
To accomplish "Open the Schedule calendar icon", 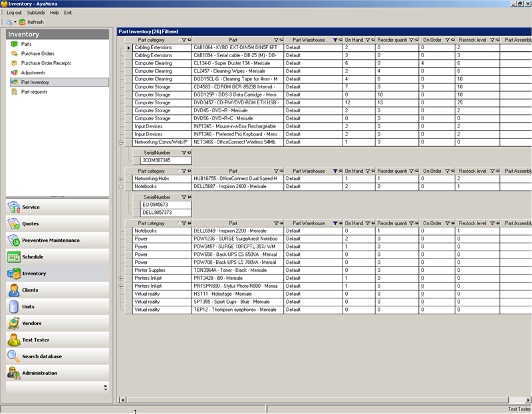I will pos(13,257).
